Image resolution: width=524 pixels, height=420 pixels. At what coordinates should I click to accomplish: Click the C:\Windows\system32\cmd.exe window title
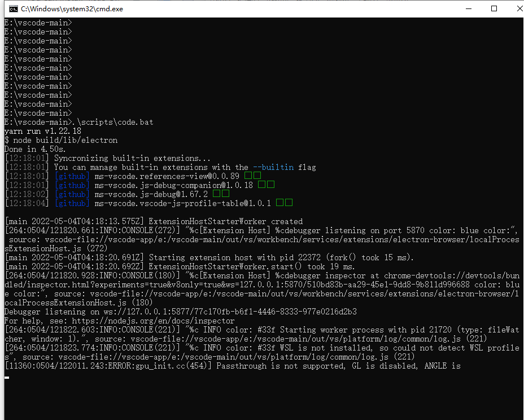(72, 9)
